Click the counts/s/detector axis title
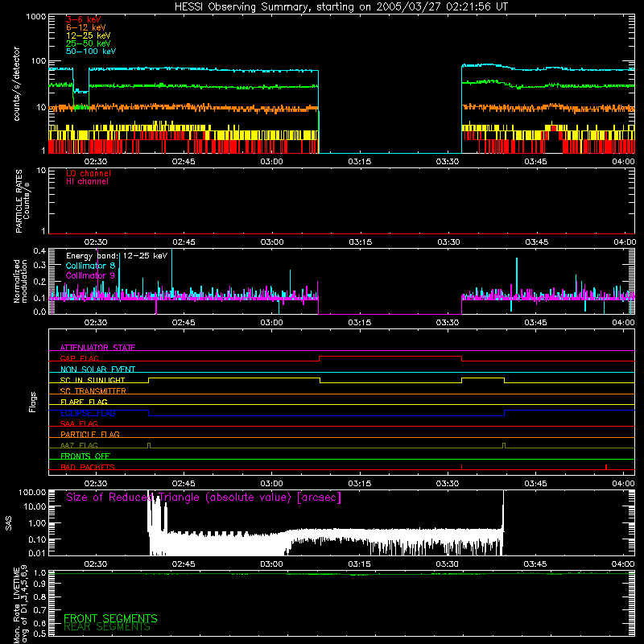The image size is (644, 644). 17,84
